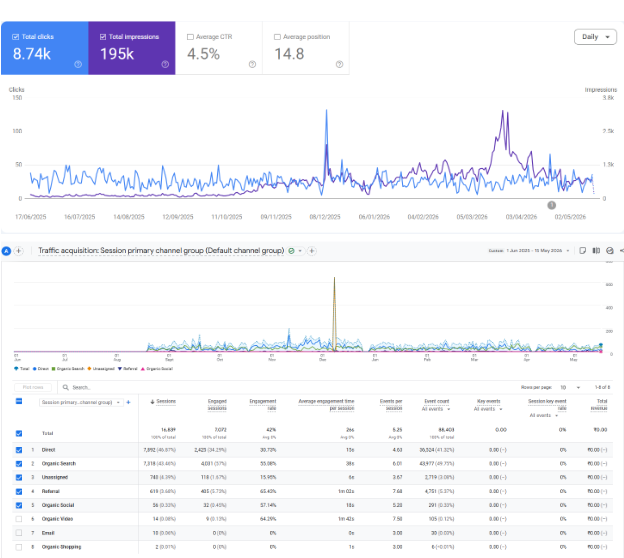This screenshot has width=624, height=558.
Task: Check the Organic Shopping row checkbox
Action: pyautogui.click(x=19, y=547)
